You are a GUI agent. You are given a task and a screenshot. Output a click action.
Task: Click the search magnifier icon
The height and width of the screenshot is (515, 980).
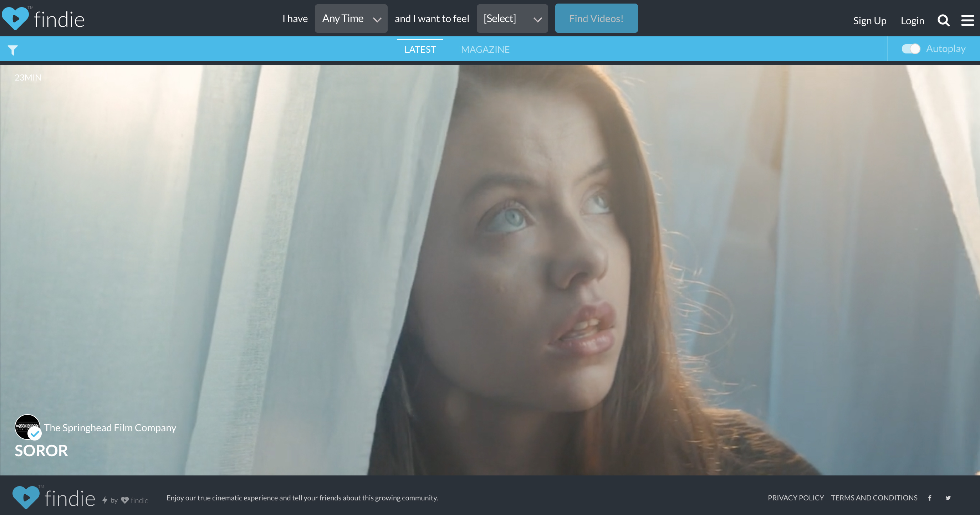coord(943,21)
